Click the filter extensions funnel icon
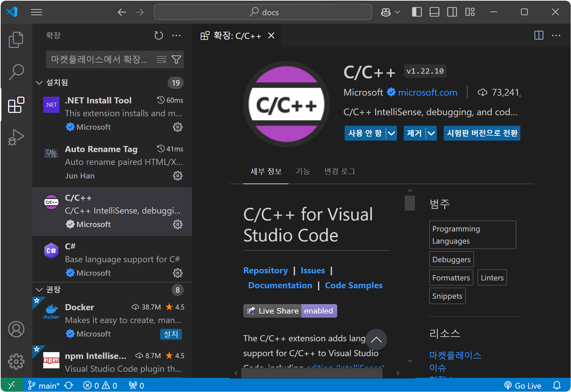The height and width of the screenshot is (392, 571). pyautogui.click(x=176, y=60)
